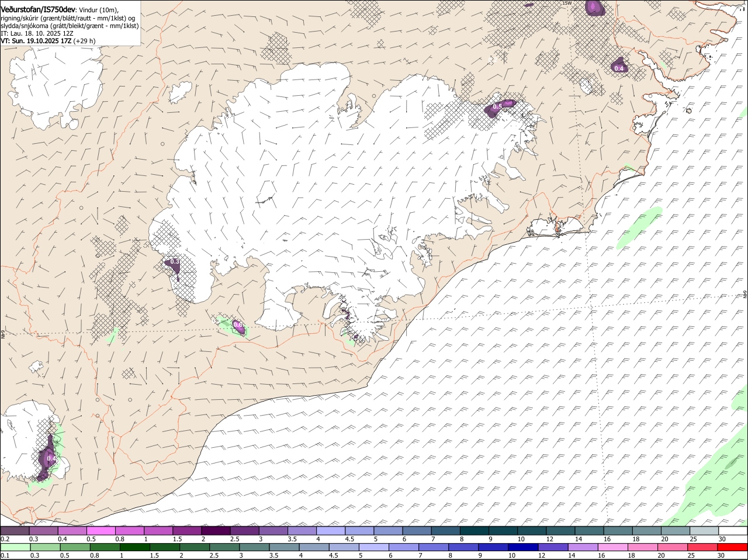
Task: Pick the dark teal swatch labeled 8 in upper legend
Action: [x=475, y=531]
